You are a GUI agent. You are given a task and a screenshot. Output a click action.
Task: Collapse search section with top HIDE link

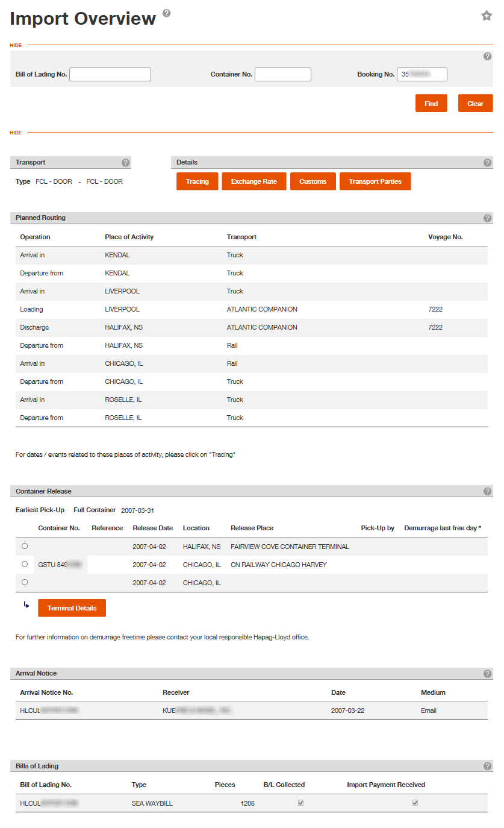click(x=16, y=45)
